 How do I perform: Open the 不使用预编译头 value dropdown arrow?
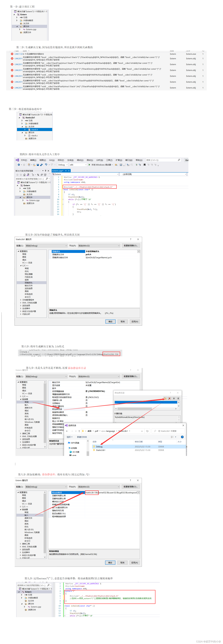coord(138,251)
